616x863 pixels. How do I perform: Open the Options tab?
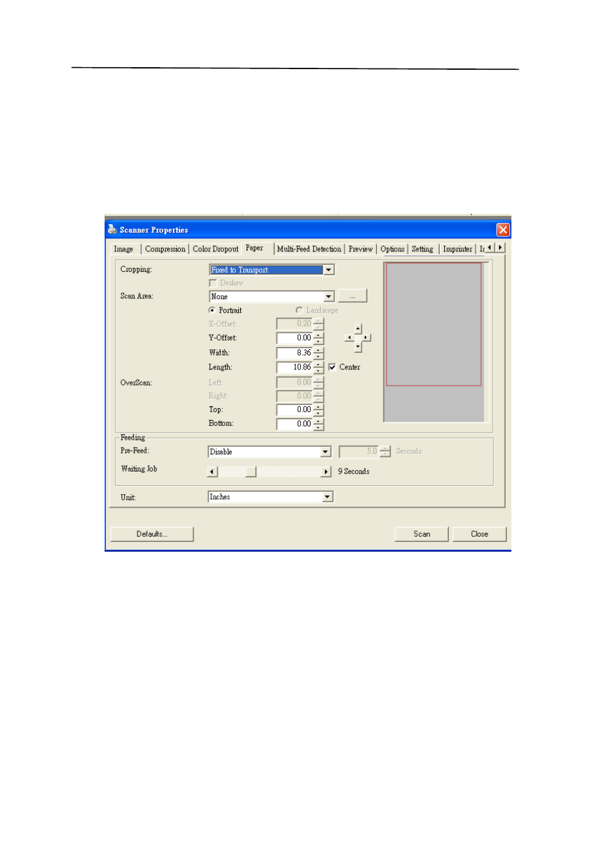point(392,249)
